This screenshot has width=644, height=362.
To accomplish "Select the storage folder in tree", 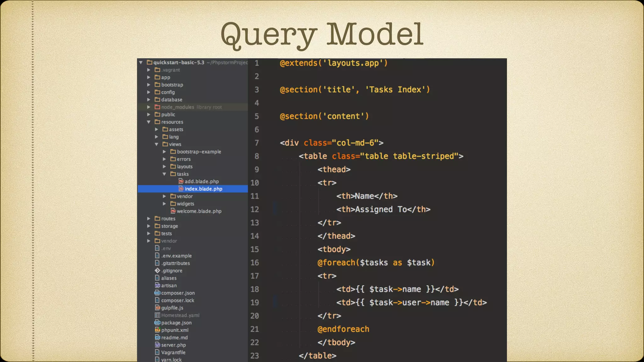I will (x=169, y=226).
